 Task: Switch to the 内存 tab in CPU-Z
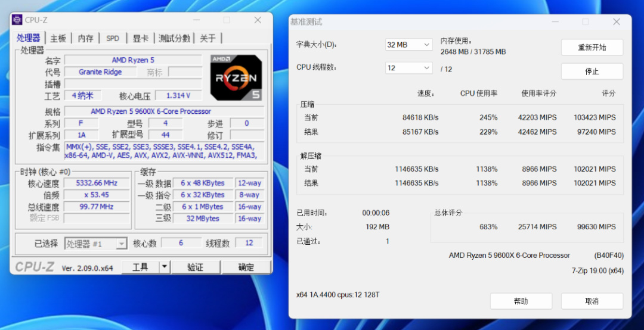tap(85, 38)
